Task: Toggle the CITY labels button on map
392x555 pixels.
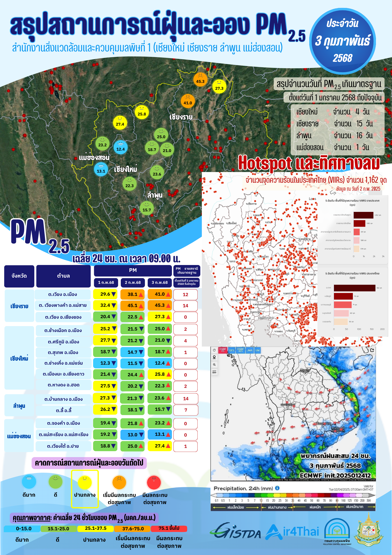Action: [x=214, y=372]
